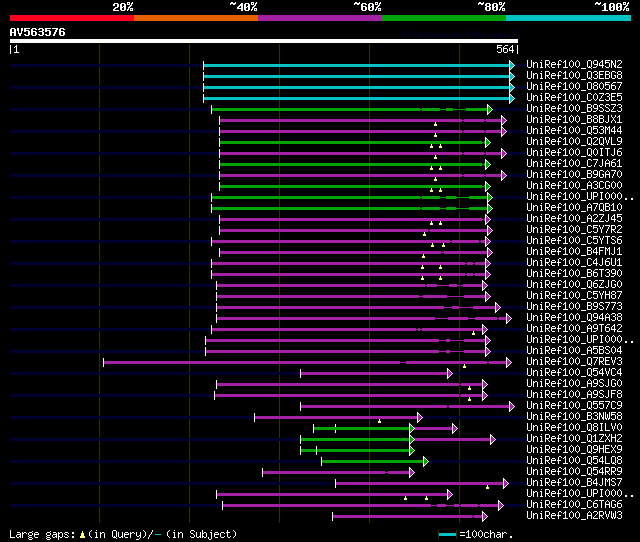
Task: Click the UniRef100_C5YH87 label
Action: (x=574, y=296)
